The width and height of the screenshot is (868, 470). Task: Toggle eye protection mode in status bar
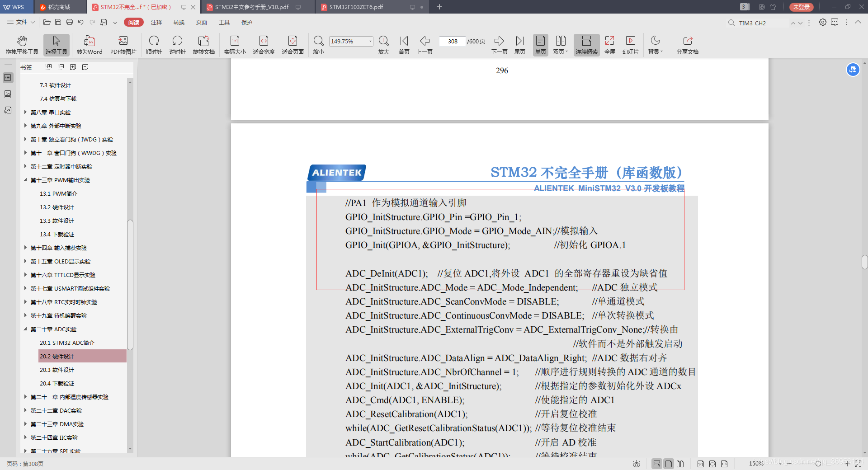click(x=637, y=464)
